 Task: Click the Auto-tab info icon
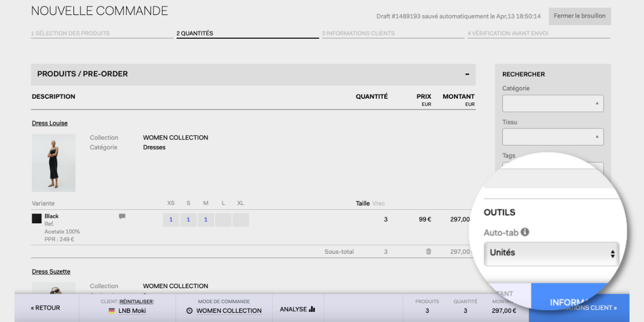click(x=525, y=232)
